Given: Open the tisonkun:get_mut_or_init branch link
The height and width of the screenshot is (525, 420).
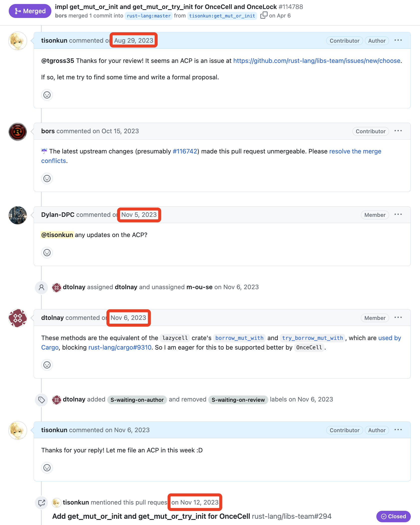Looking at the screenshot, I should coord(222,16).
